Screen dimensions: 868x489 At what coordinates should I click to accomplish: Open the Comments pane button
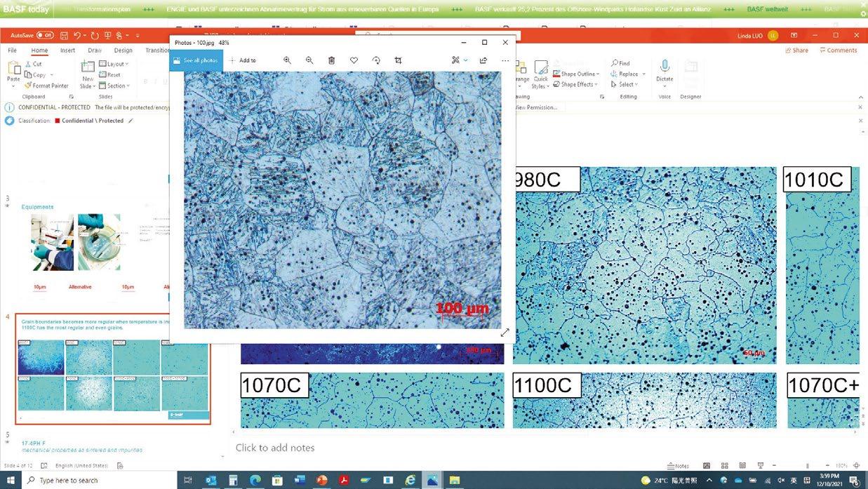(838, 51)
